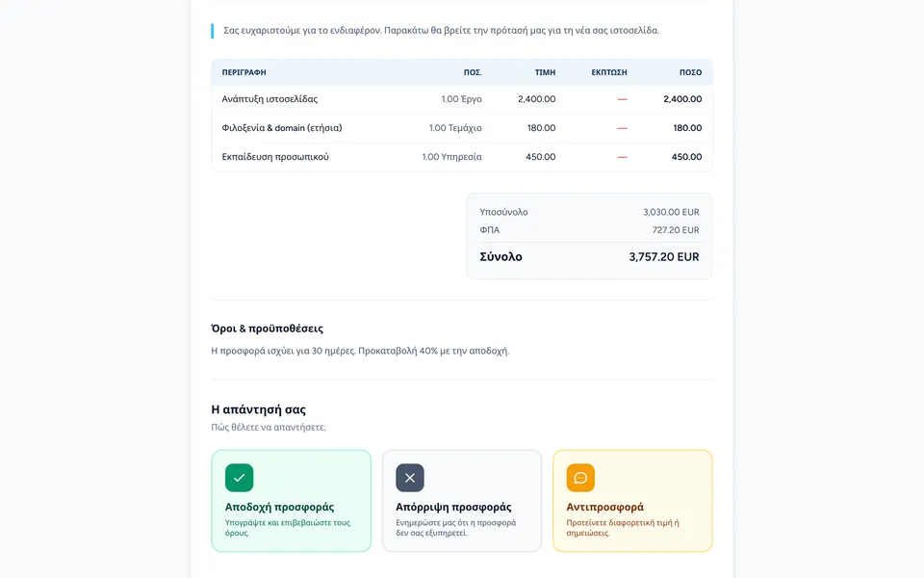Click the ΕΚΠΤΩΣΗ column header
Viewport: 924px width, 578px height.
(609, 72)
